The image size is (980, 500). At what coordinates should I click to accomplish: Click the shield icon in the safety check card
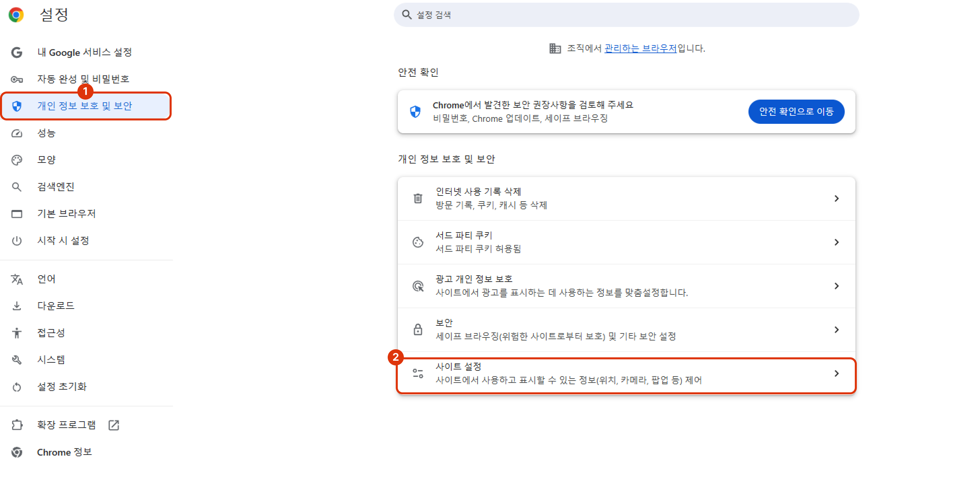pyautogui.click(x=415, y=112)
